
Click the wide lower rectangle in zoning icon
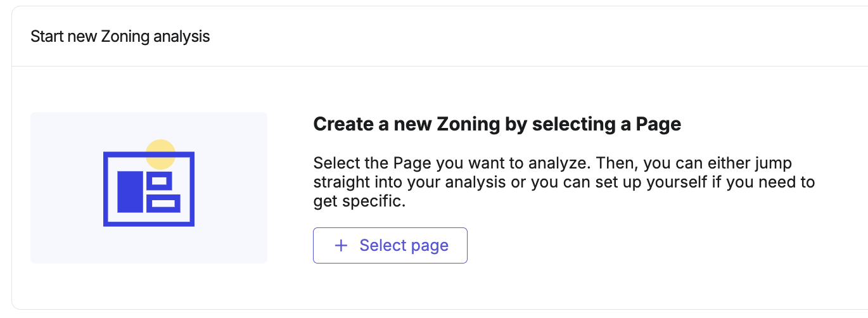click(163, 203)
